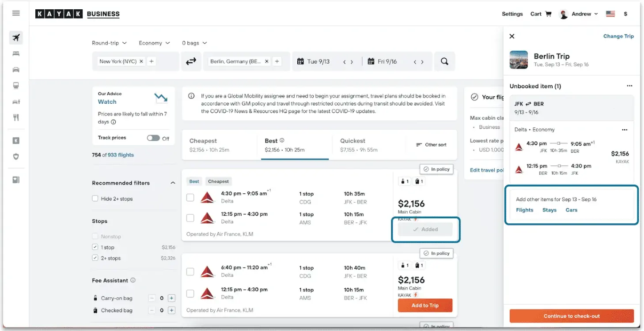Check 12:15 pm return checkbox in second result

[x=190, y=293]
